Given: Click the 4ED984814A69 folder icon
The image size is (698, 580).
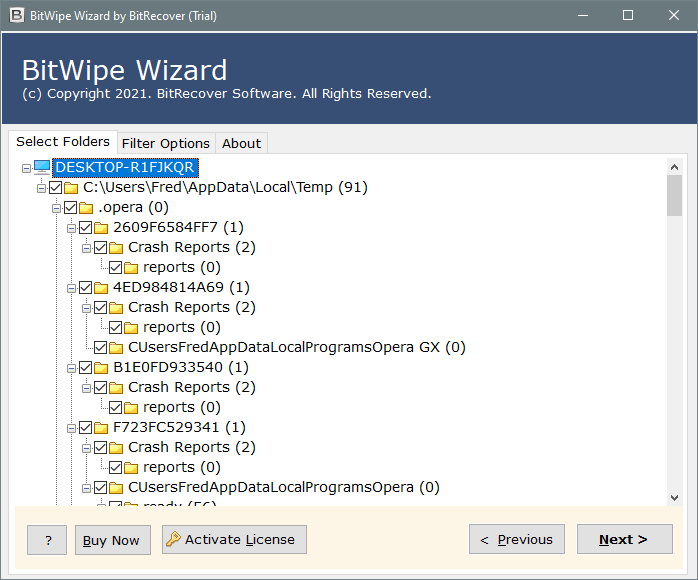Looking at the screenshot, I should tap(101, 288).
